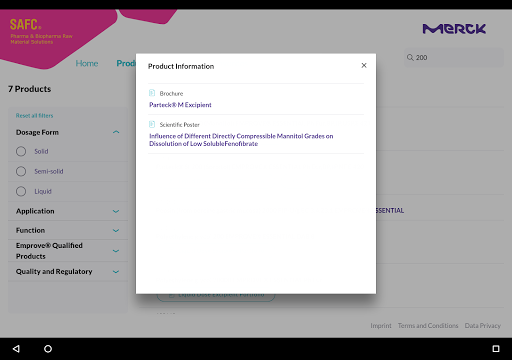
Task: Collapse the Dosage Form filter
Action: tap(116, 132)
